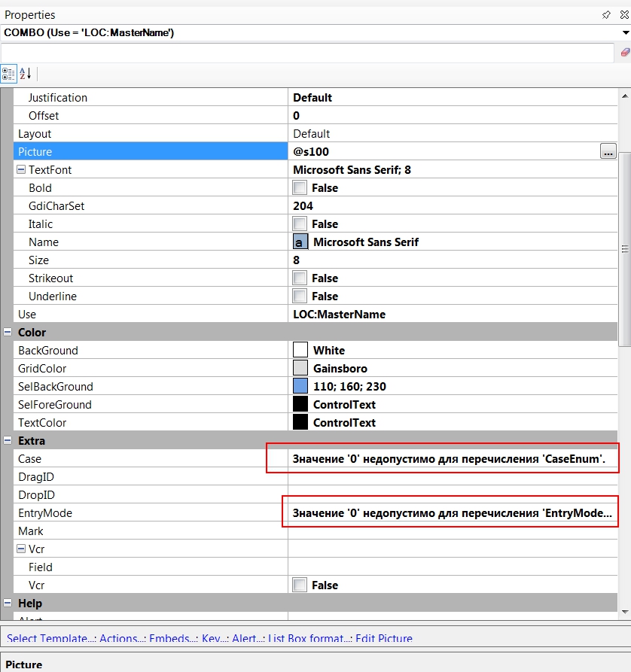The height and width of the screenshot is (672, 631).
Task: Pin the Properties panel
Action: [606, 15]
